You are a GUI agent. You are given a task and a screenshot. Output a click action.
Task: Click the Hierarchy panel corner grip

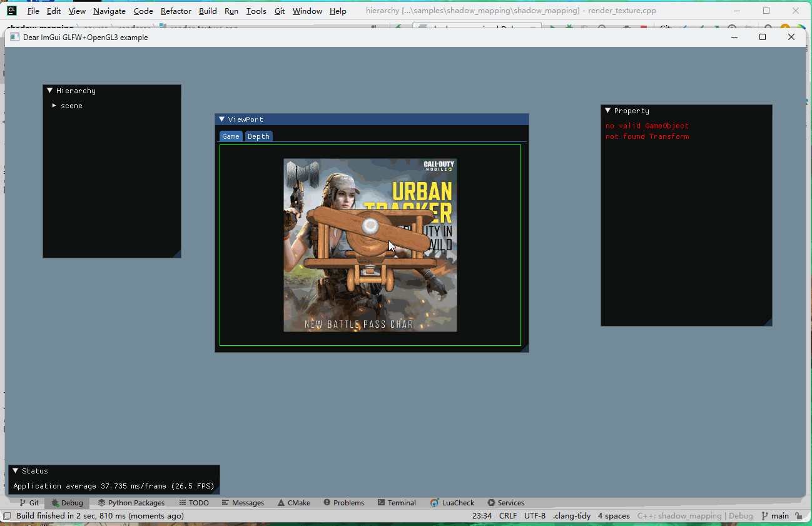(x=177, y=254)
